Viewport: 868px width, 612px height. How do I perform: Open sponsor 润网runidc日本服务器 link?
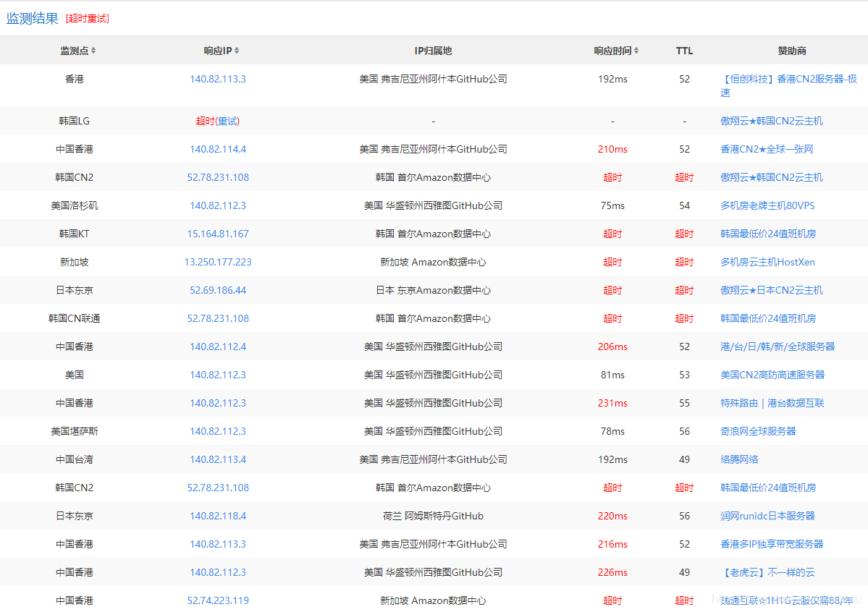click(767, 516)
